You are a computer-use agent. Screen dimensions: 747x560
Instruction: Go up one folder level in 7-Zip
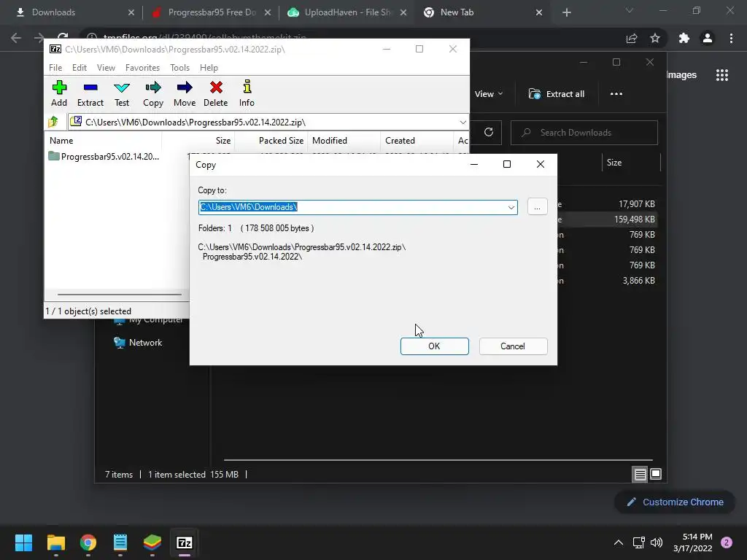[53, 122]
